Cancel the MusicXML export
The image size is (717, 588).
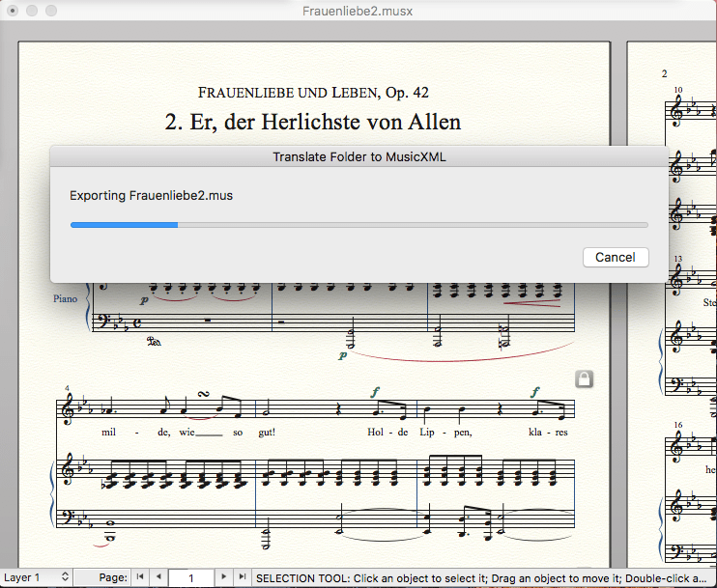click(616, 257)
